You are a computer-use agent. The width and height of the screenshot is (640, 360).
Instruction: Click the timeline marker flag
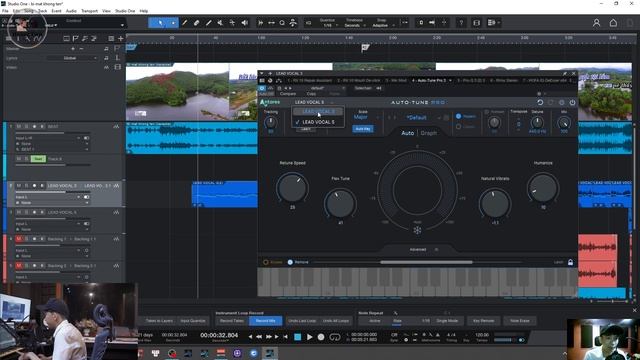365,48
